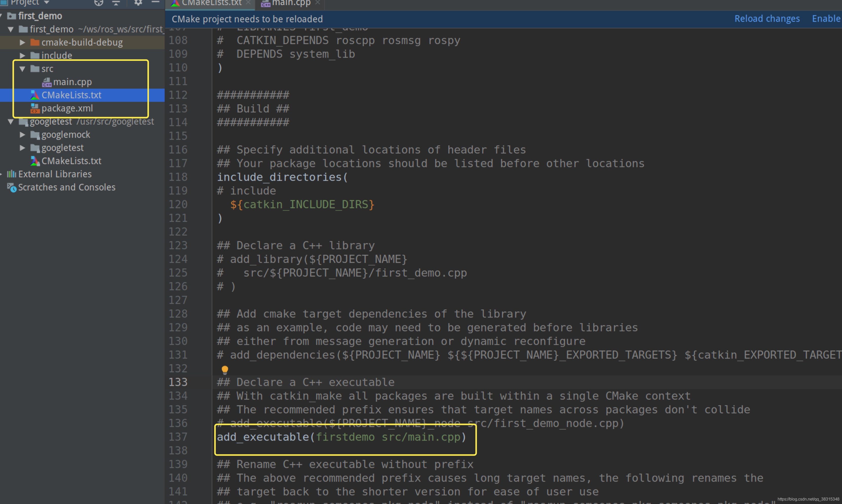Collapse the googletest root node
The image size is (842, 504).
click(11, 122)
